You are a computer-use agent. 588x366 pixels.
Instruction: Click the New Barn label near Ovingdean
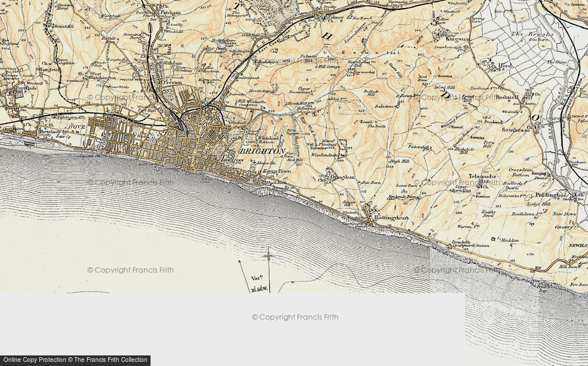[371, 183]
